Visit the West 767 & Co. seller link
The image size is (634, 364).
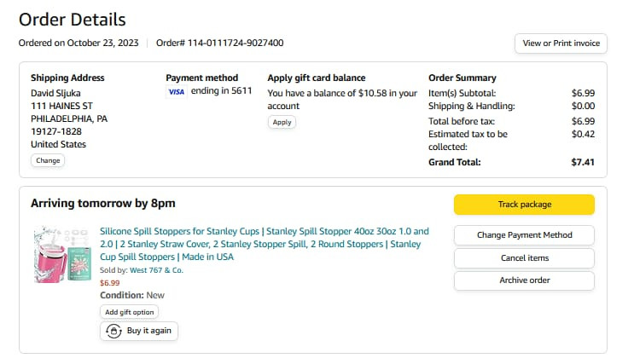point(155,270)
